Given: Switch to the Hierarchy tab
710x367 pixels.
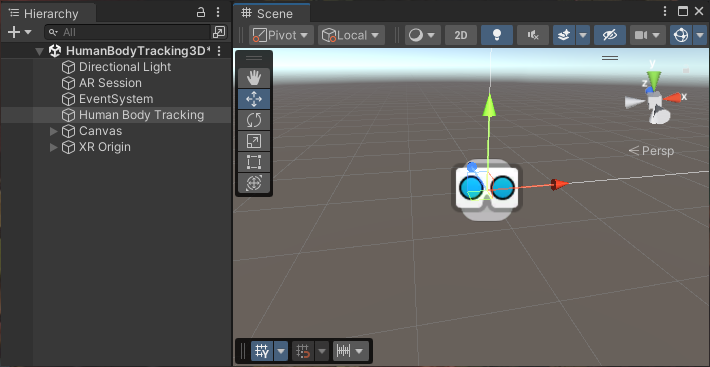Looking at the screenshot, I should click(47, 14).
